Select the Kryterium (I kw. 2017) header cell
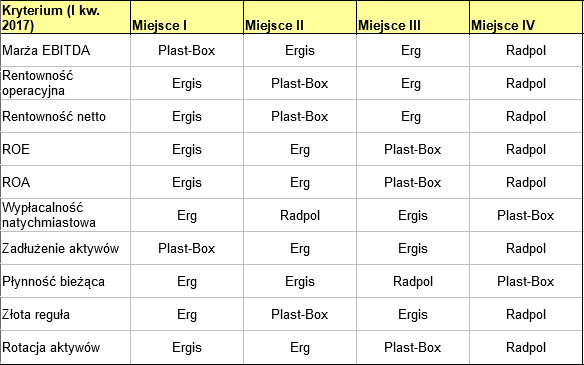 66,18
